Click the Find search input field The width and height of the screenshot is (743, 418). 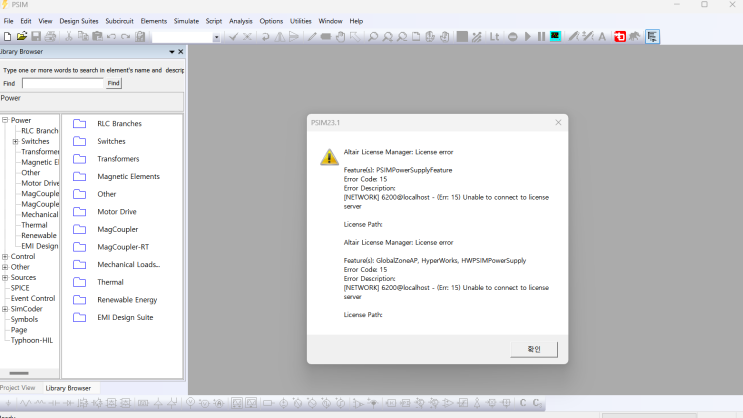(63, 83)
